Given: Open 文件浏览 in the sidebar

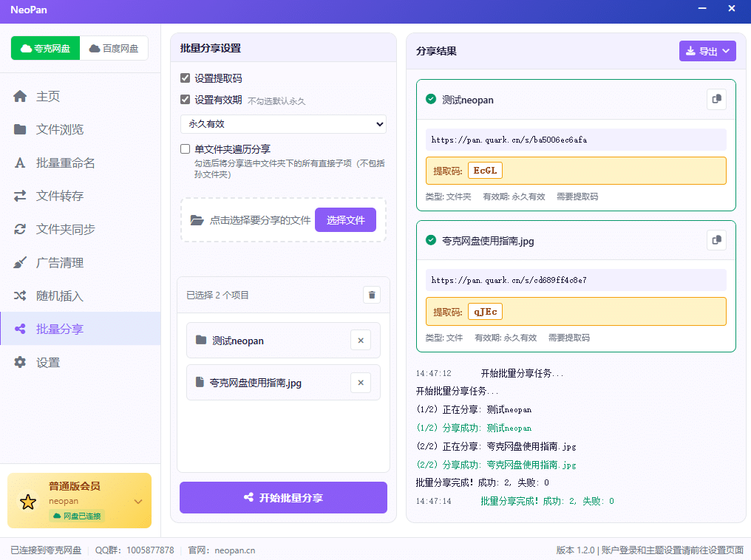Looking at the screenshot, I should (x=81, y=129).
